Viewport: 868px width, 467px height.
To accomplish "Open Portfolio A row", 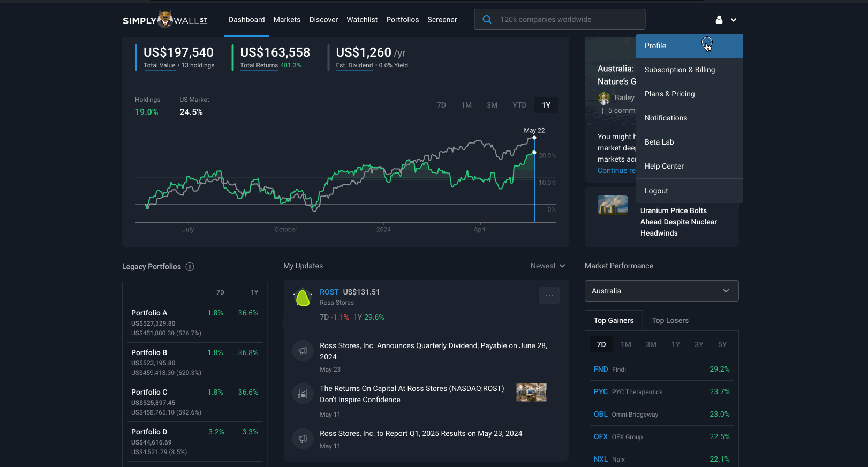I will 195,322.
